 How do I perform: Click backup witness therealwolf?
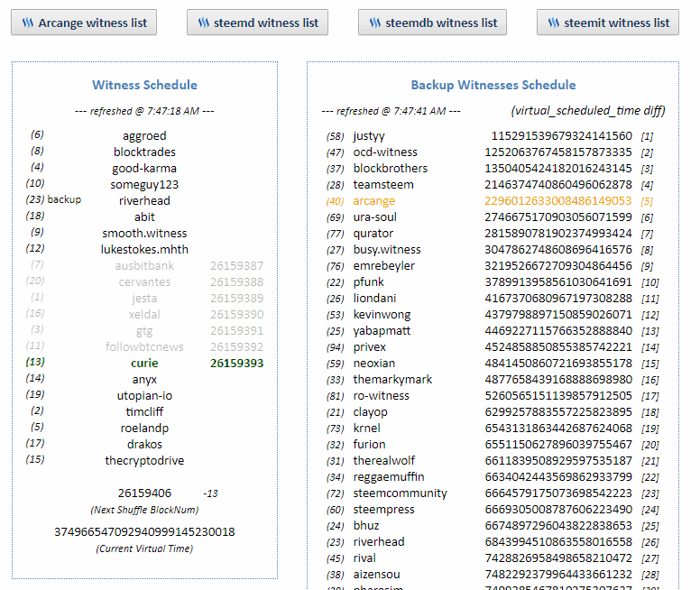(384, 460)
